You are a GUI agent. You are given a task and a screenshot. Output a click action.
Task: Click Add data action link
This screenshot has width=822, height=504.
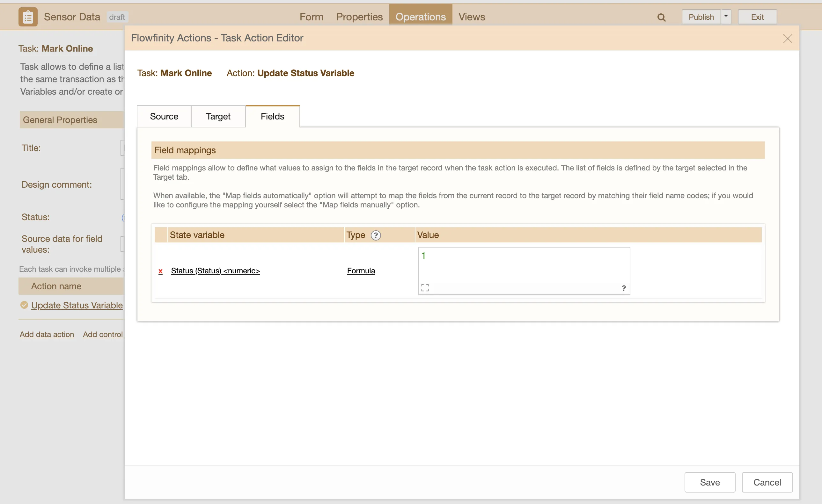pyautogui.click(x=47, y=334)
